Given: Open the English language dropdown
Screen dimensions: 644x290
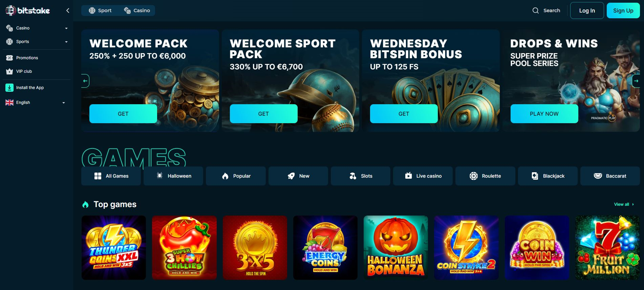Looking at the screenshot, I should pyautogui.click(x=35, y=103).
